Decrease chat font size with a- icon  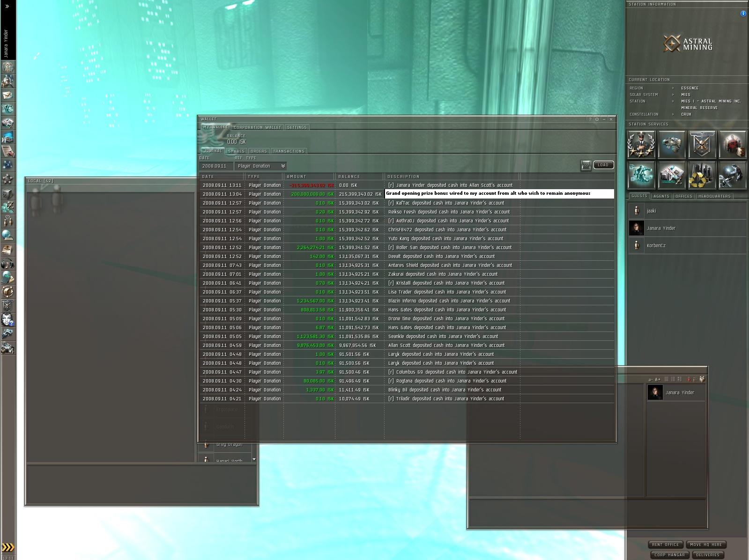click(651, 379)
